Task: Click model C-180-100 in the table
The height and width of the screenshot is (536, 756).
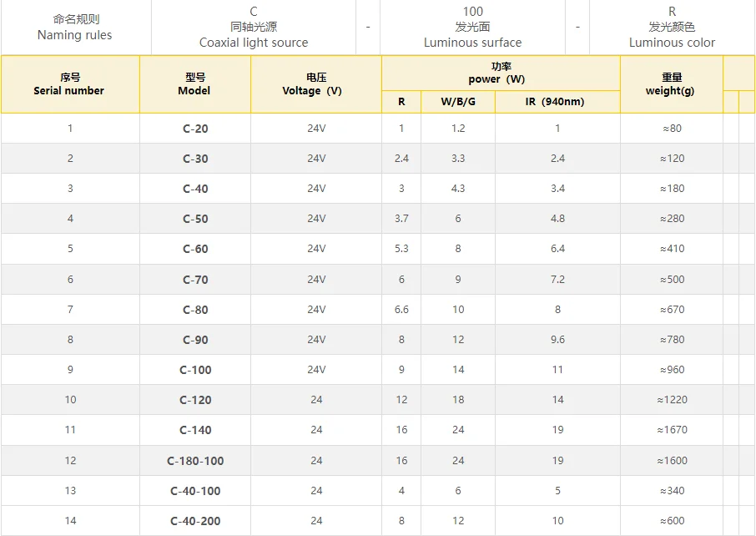Action: [x=195, y=461]
